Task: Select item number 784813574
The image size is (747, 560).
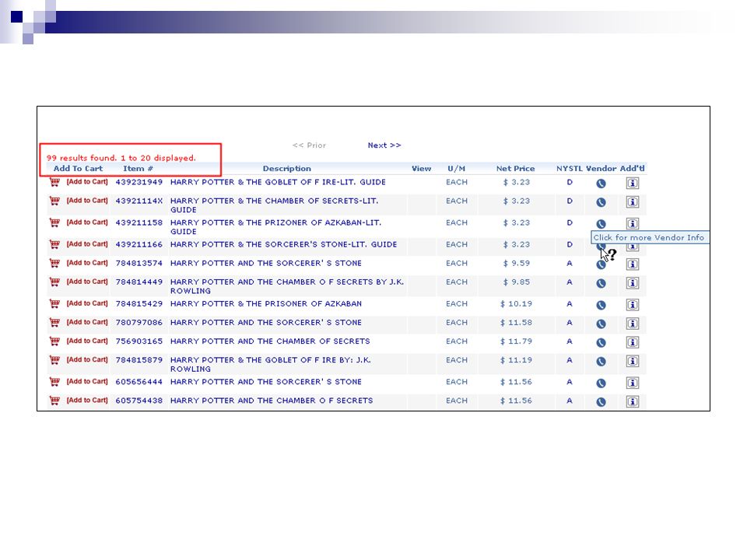Action: (x=139, y=263)
